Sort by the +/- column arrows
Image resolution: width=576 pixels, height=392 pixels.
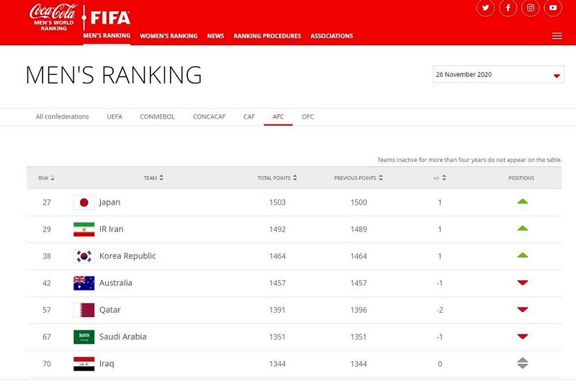point(444,178)
